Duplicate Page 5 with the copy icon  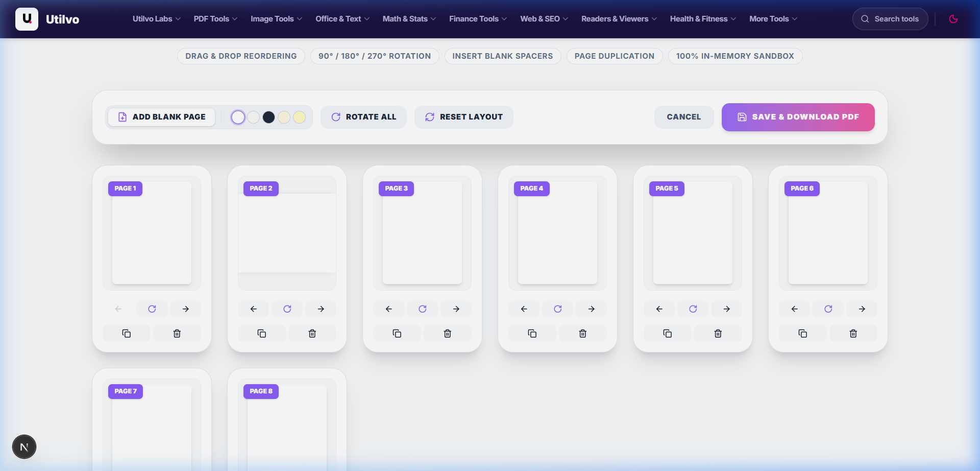[x=668, y=334]
